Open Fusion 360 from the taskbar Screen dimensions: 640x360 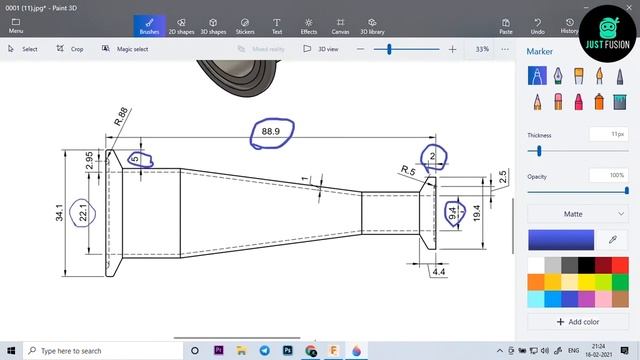pyautogui.click(x=333, y=350)
